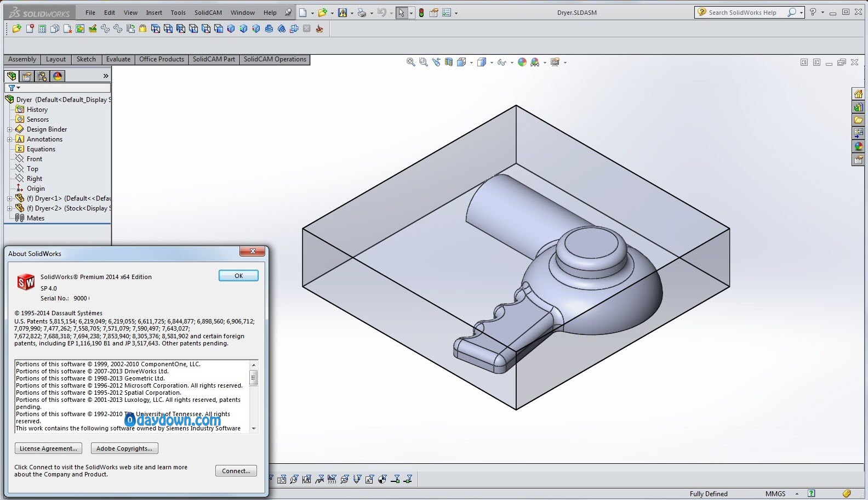Image resolution: width=868 pixels, height=500 pixels.
Task: Open License Agreement from About dialog
Action: click(x=48, y=448)
